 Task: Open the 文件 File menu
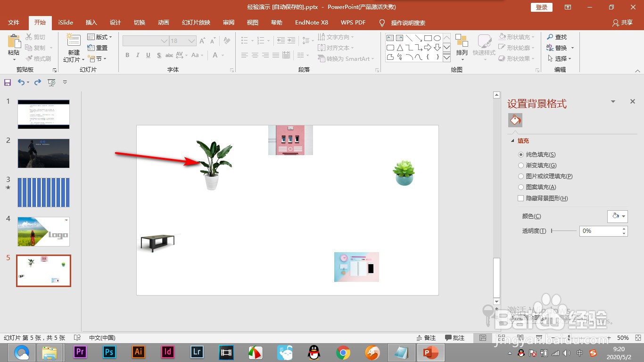(x=14, y=23)
